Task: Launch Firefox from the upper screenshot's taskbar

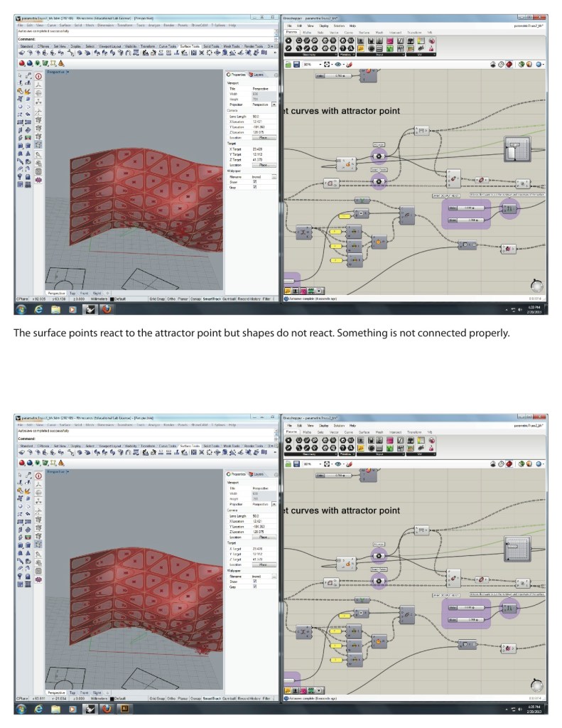Action: click(x=107, y=309)
